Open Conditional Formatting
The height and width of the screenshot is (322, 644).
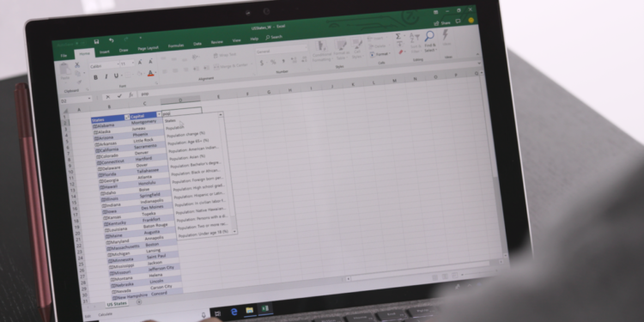point(322,51)
